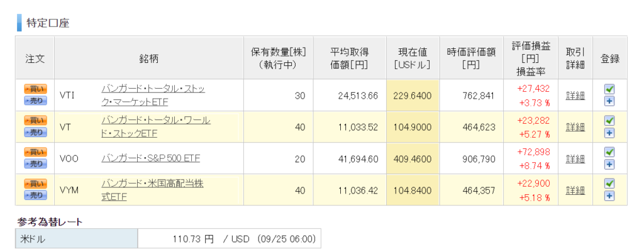Image resolution: width=644 pixels, height=252 pixels.
Task: Open バンガード・トータル・ワールド・ストックETF link
Action: point(156,127)
